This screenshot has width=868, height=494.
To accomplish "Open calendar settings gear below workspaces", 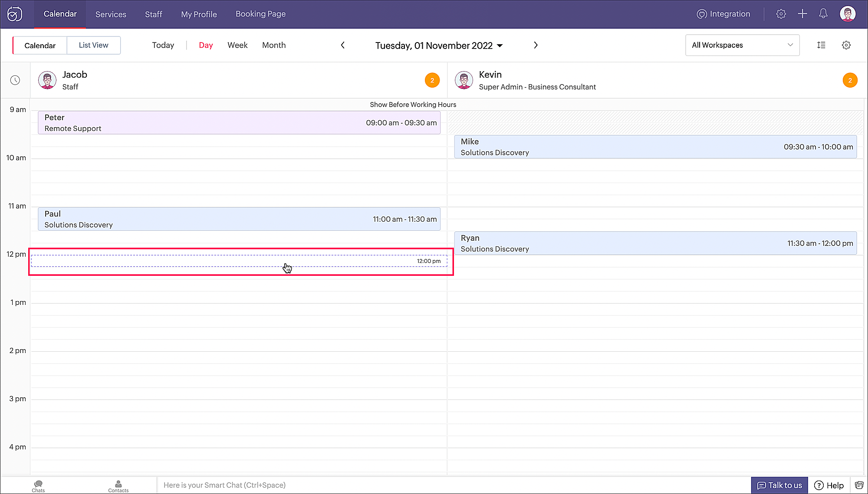I will click(x=846, y=45).
